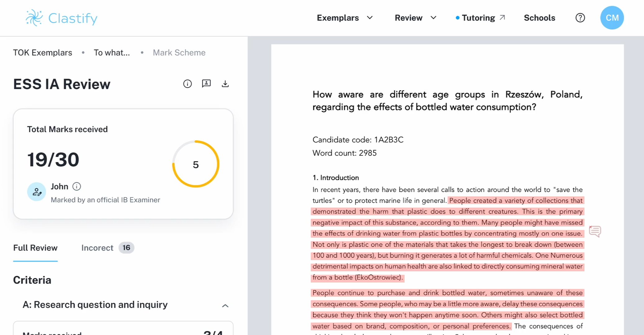Expand the Review dropdown menu
The image size is (644, 335).
click(415, 18)
